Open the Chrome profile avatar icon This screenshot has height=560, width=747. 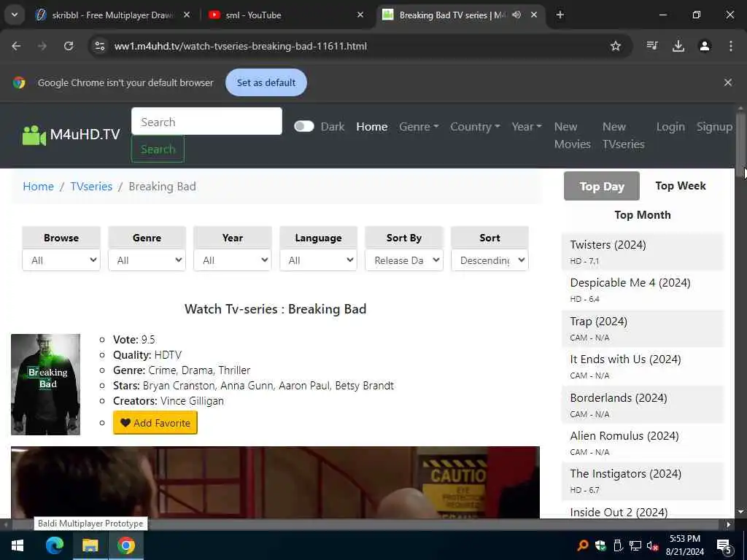[x=705, y=46]
